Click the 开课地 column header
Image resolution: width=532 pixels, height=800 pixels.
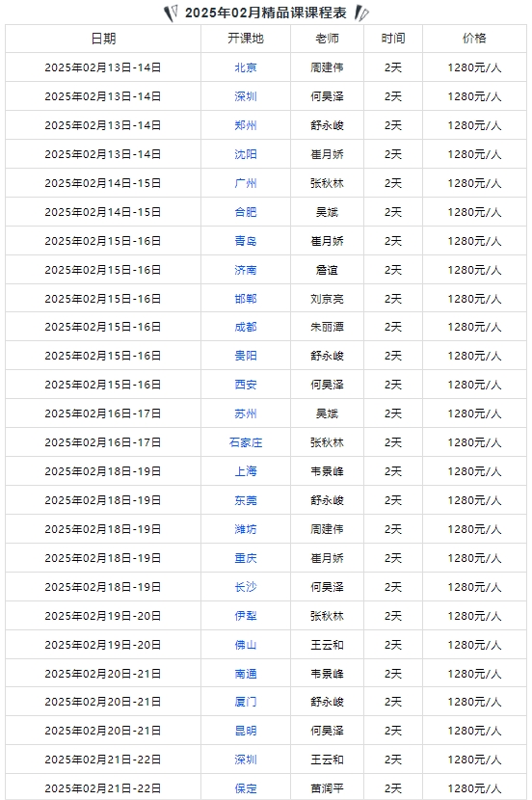246,39
